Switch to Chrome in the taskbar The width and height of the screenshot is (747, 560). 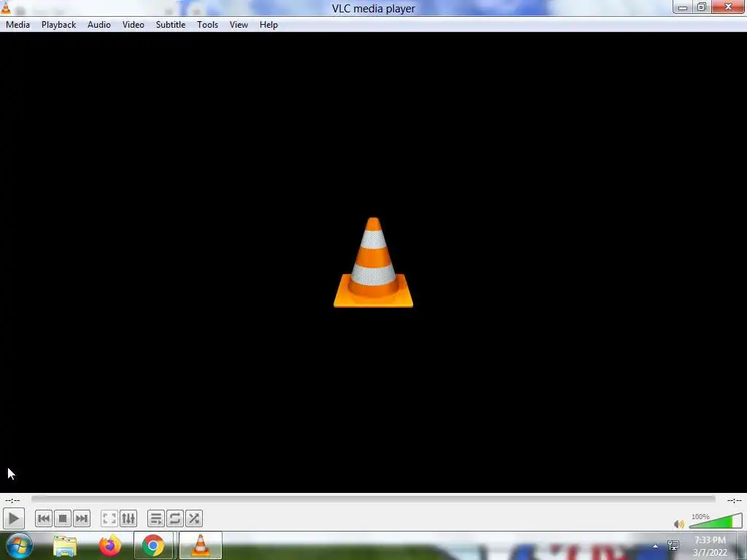153,545
